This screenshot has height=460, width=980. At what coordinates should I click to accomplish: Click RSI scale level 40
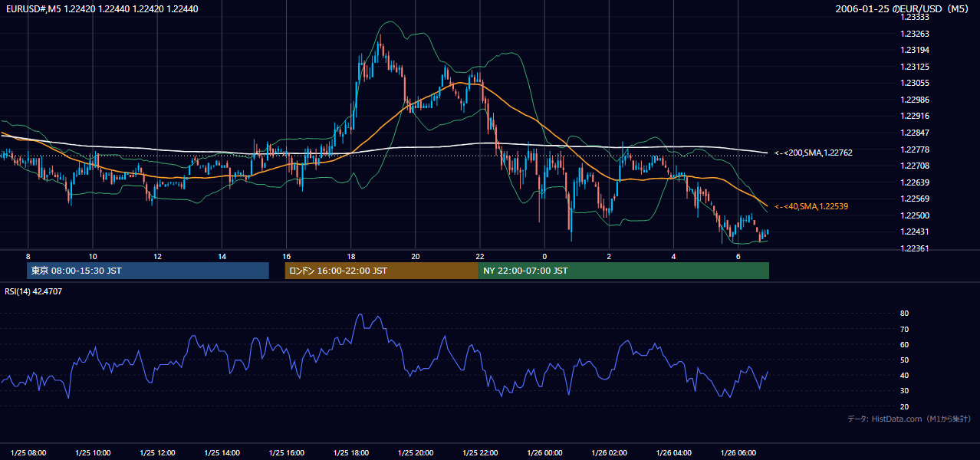tap(904, 375)
